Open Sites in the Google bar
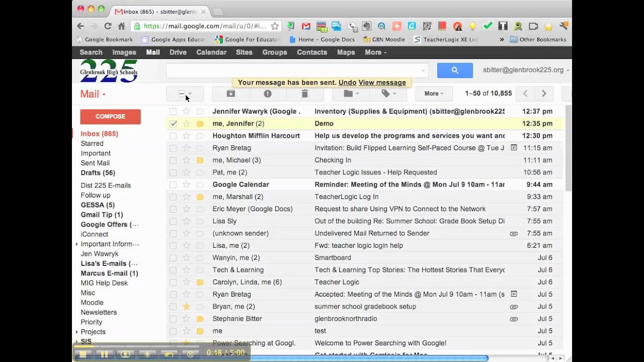 point(244,52)
